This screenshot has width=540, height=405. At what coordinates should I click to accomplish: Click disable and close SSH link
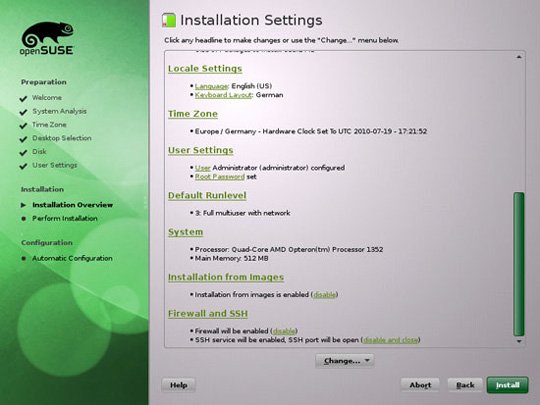click(391, 340)
